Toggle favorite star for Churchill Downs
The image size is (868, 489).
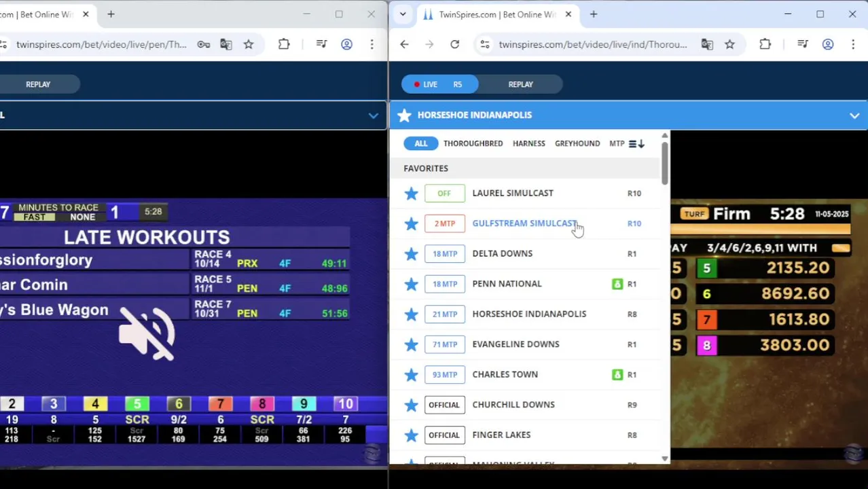[x=411, y=405]
